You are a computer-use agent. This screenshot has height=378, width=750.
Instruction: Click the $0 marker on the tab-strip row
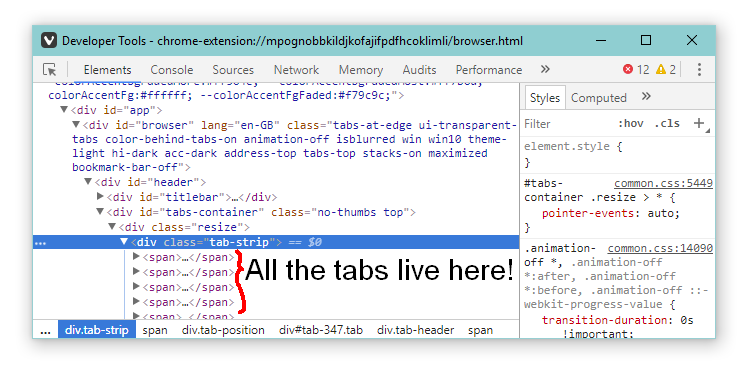click(315, 242)
